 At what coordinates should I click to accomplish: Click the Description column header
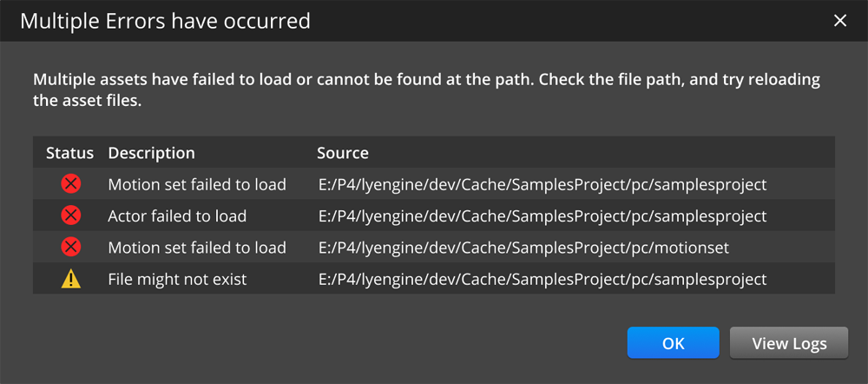[x=151, y=153]
